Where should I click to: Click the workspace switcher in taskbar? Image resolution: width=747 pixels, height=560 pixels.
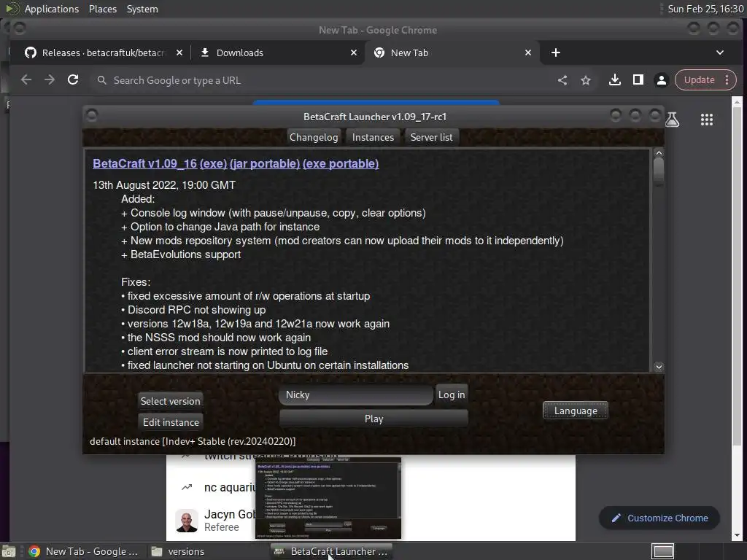[x=662, y=551]
